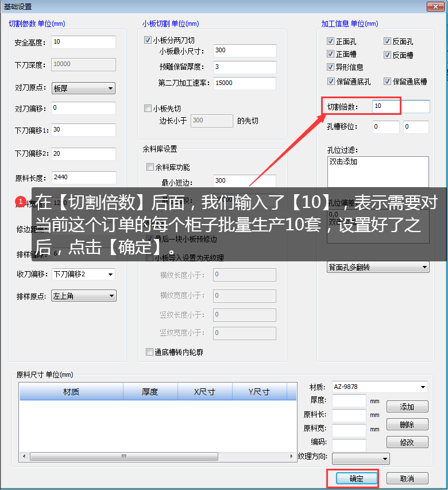Click first 孔槽移位 input field

coord(386,127)
